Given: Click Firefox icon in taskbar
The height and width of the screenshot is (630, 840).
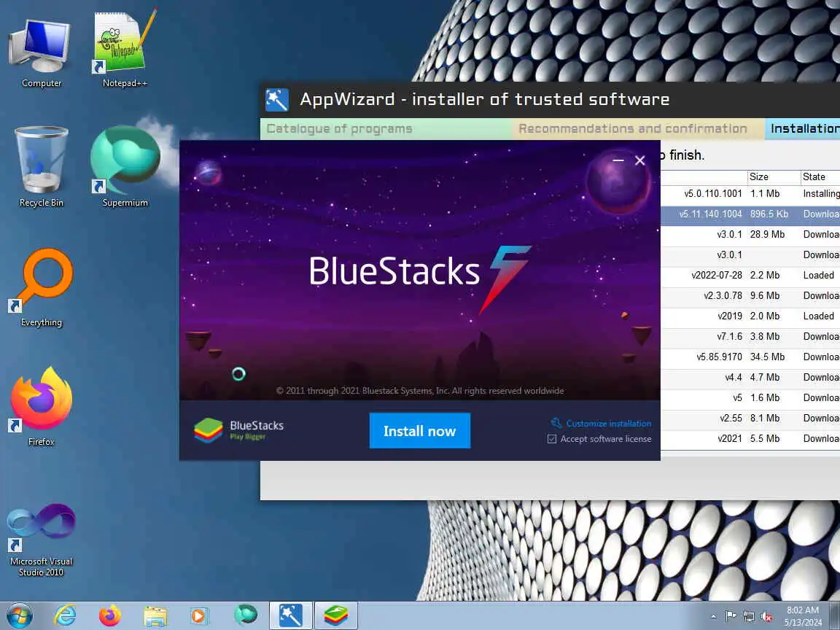Looking at the screenshot, I should pyautogui.click(x=110, y=615).
